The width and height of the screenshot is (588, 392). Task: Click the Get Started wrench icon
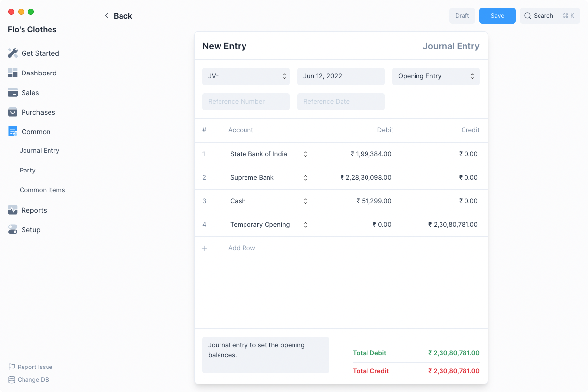click(13, 53)
